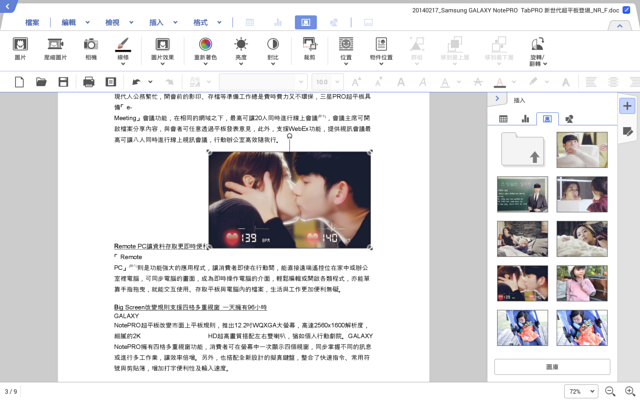Expand the 編輯 menu dropdown arrow
This screenshot has height=400, width=640.
coord(87,22)
